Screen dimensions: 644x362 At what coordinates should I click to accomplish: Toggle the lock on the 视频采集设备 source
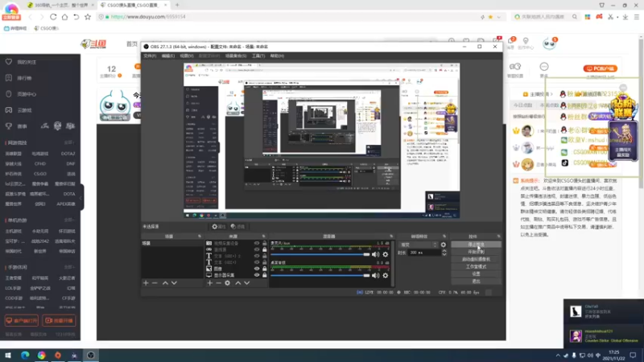tap(265, 244)
